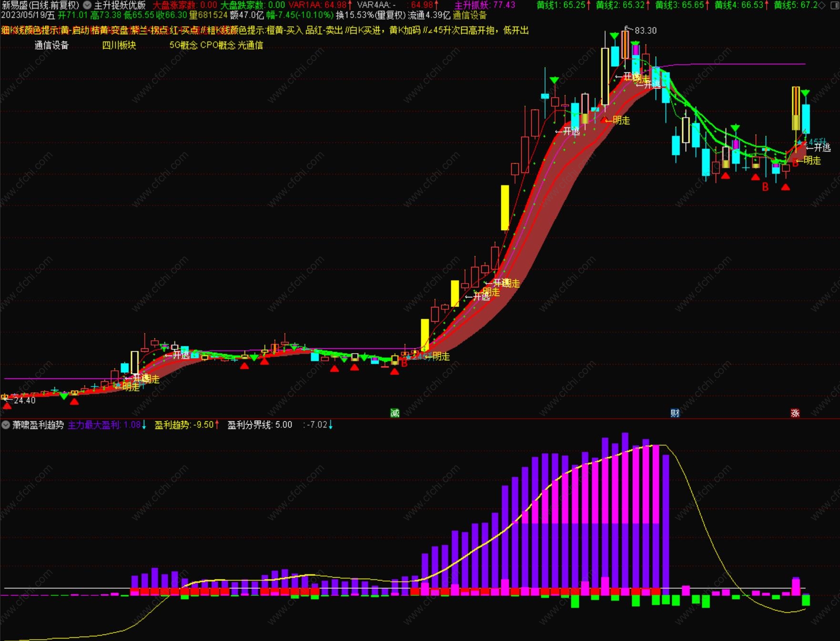This screenshot has height=641, width=840.
Task: Click the 83.30 high price label
Action: (x=646, y=31)
